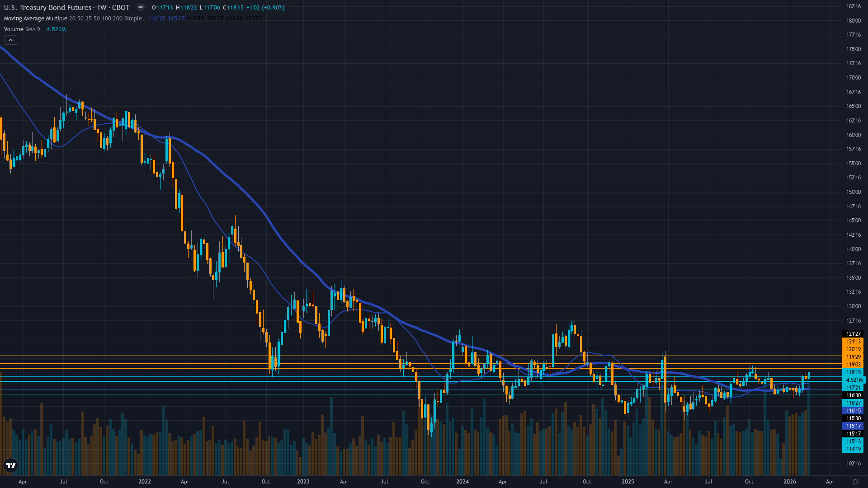This screenshot has height=488, width=868.
Task: Click the 135'00 price scale tick
Action: (x=854, y=278)
